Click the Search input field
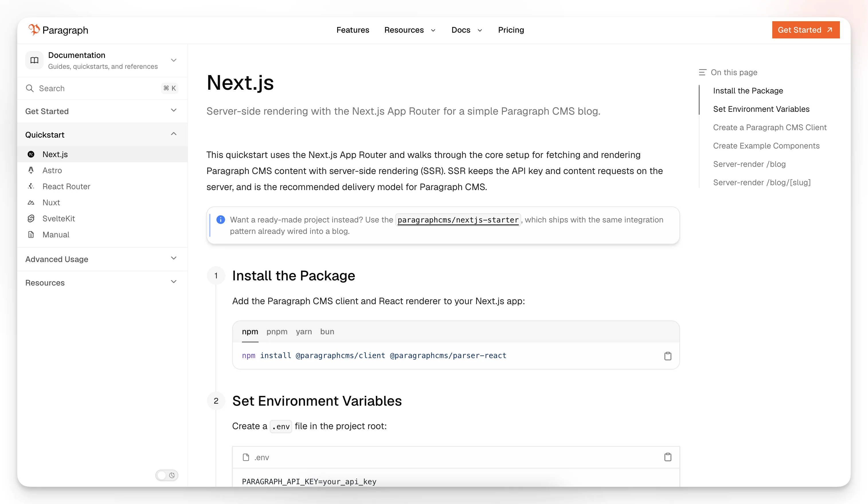The width and height of the screenshot is (868, 504). coord(102,88)
